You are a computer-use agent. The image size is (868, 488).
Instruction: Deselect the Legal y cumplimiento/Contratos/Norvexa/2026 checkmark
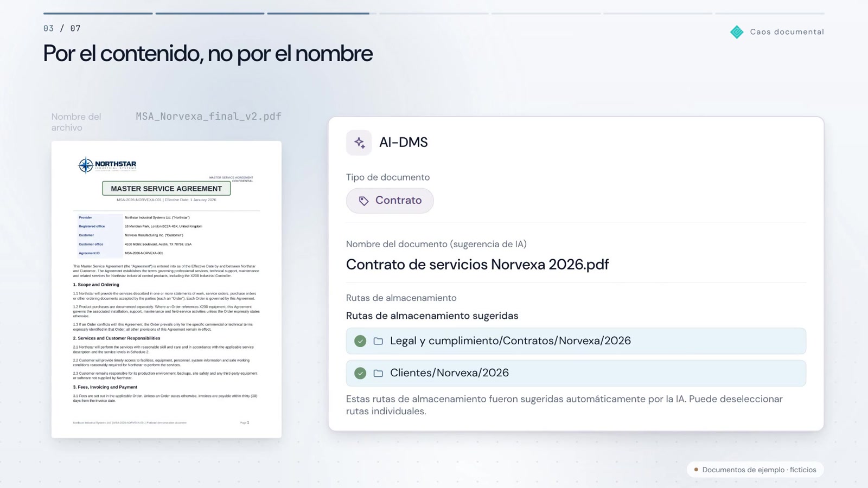click(360, 341)
